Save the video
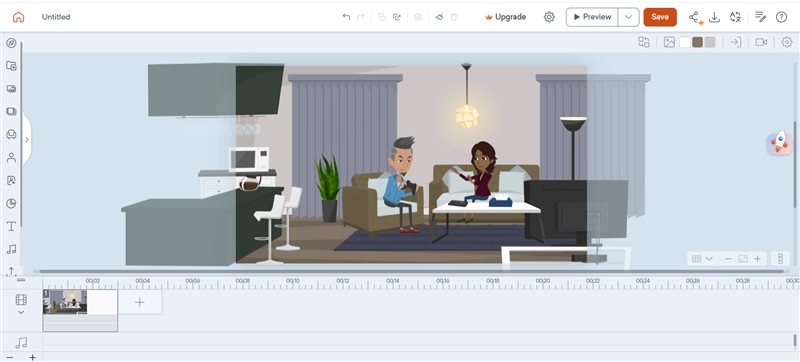800x362 pixels. point(660,17)
